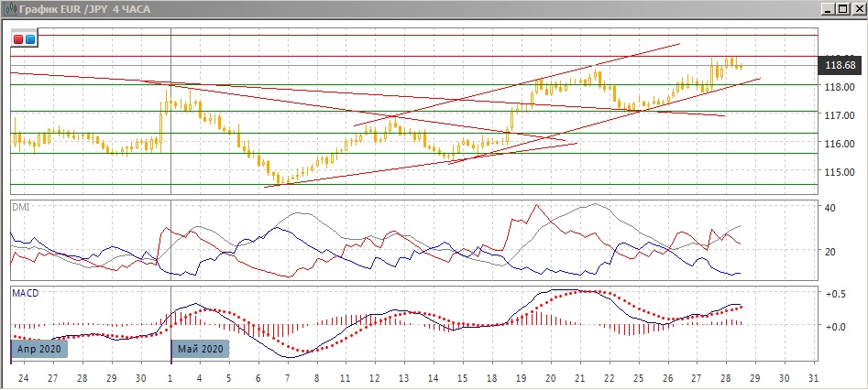Minimize the EUR/JPY chart window

[x=828, y=8]
